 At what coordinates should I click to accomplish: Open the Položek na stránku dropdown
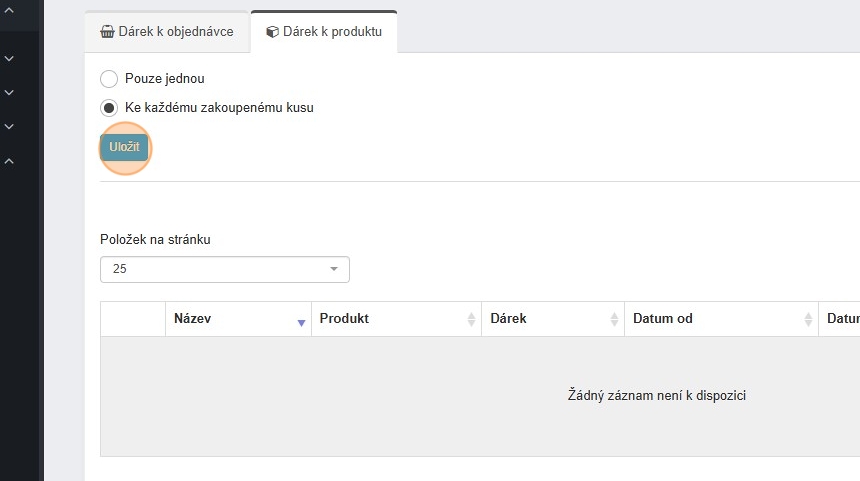coord(225,269)
